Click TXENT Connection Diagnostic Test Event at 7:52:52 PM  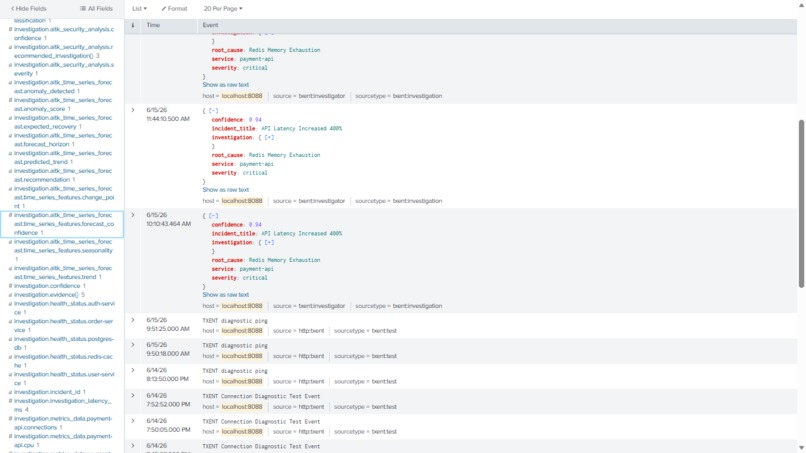click(261, 396)
